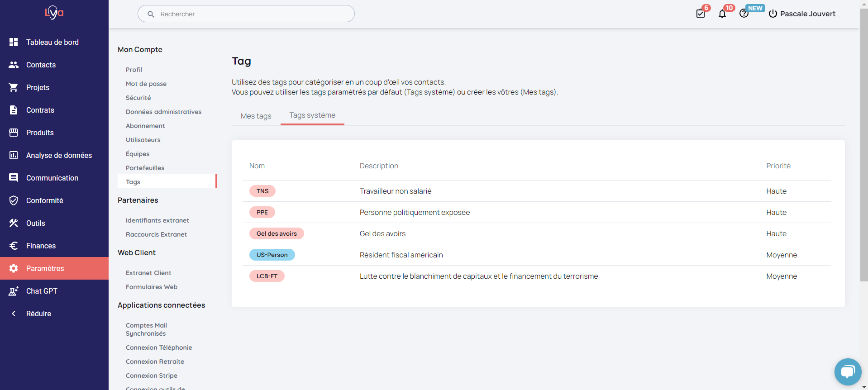Collapse the sidebar with Réduire
Screen dimensions: 868x390
tap(38, 314)
